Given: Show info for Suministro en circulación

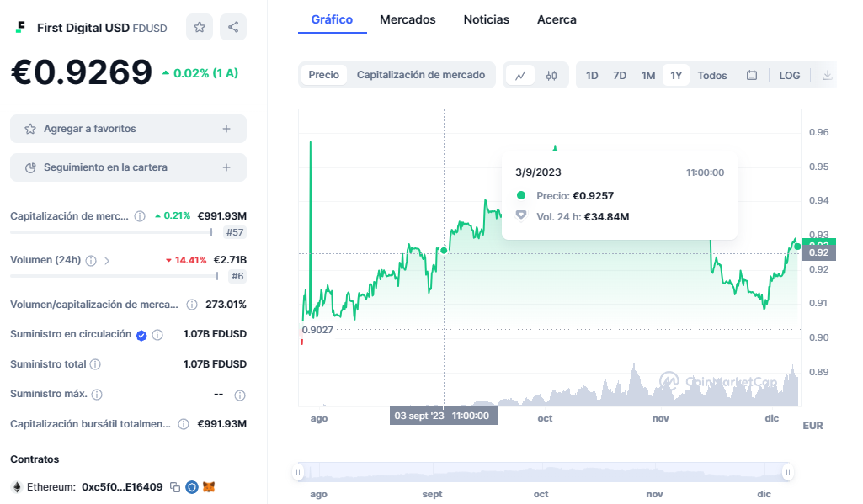Looking at the screenshot, I should [x=157, y=335].
